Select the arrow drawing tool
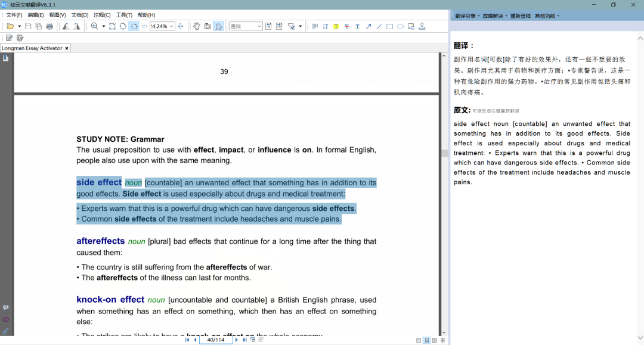This screenshot has width=644, height=345. (x=369, y=26)
